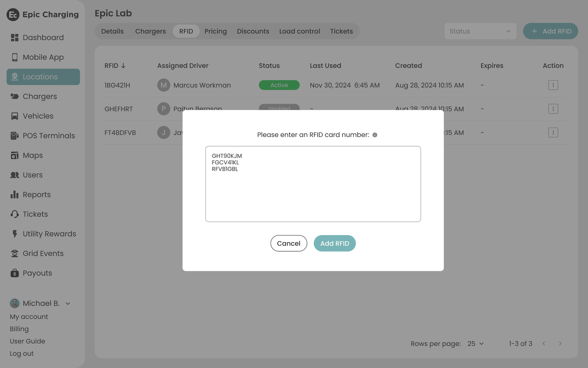Click the top-right Add RFID button
The height and width of the screenshot is (368, 588).
click(550, 31)
